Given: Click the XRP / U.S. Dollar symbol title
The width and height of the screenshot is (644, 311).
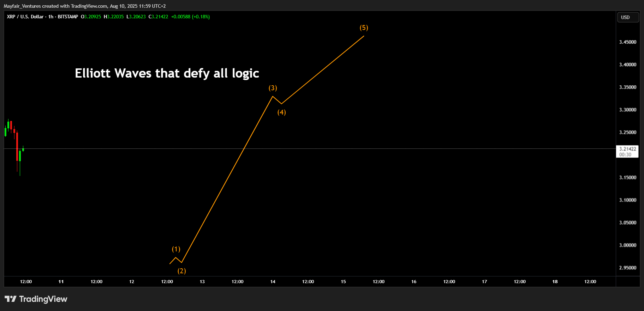Looking at the screenshot, I should pos(25,17).
